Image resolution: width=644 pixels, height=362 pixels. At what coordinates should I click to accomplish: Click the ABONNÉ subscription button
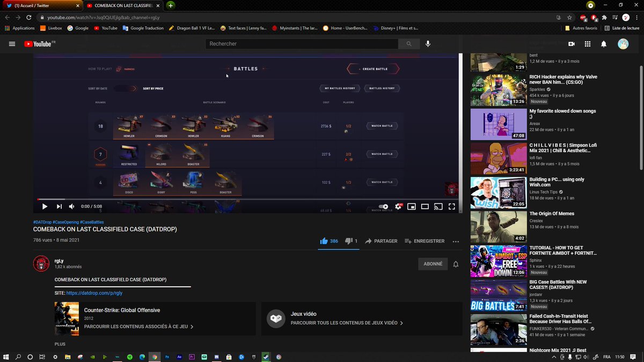[433, 264]
